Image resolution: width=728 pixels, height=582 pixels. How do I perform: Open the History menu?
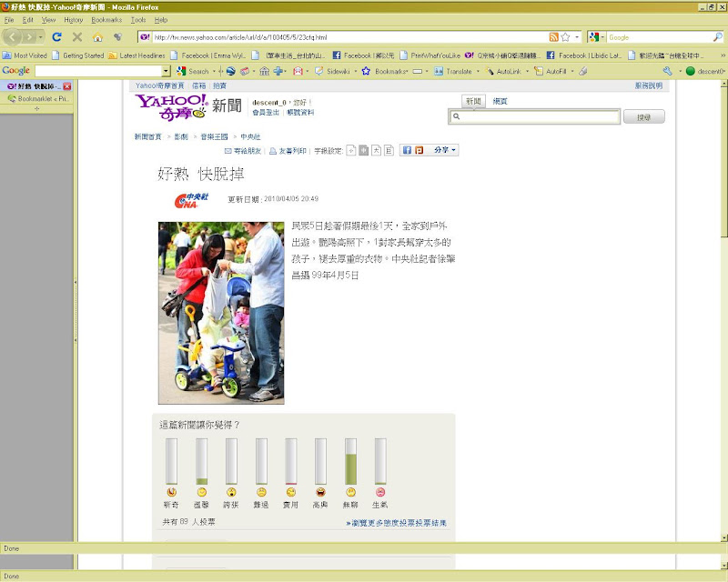coord(74,20)
